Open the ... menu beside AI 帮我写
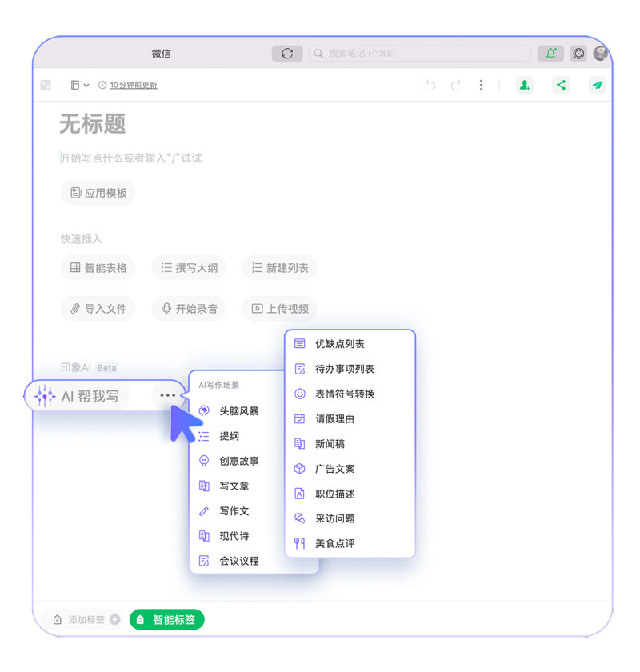The image size is (640, 672). pos(168,395)
